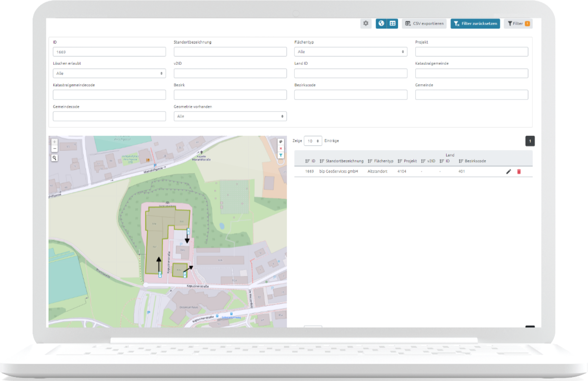
Task: Toggle the Filter panel button
Action: click(518, 24)
